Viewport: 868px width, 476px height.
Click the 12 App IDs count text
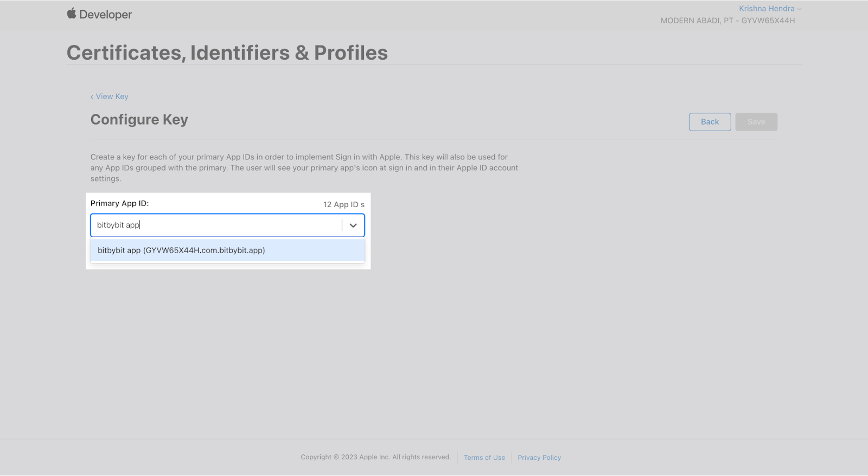tap(344, 204)
